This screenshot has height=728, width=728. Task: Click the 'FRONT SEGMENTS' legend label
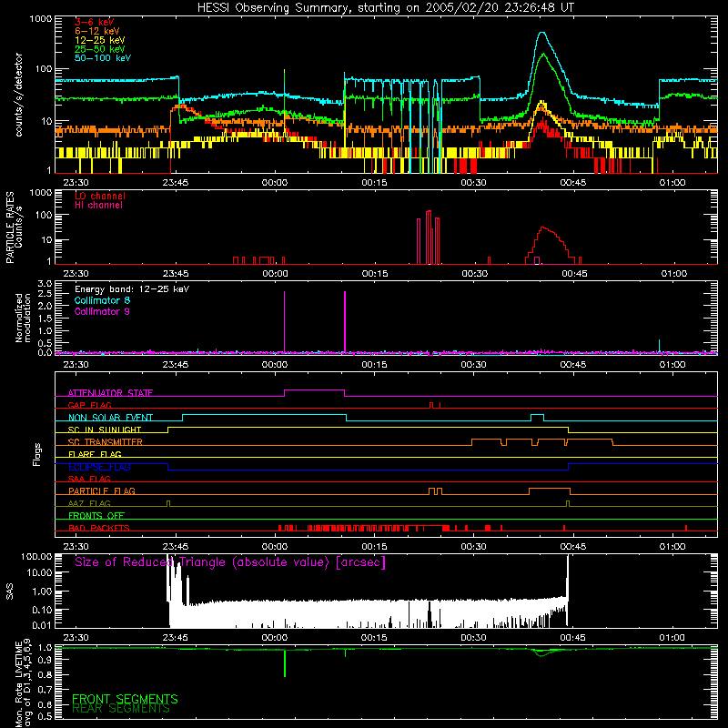pos(125,699)
